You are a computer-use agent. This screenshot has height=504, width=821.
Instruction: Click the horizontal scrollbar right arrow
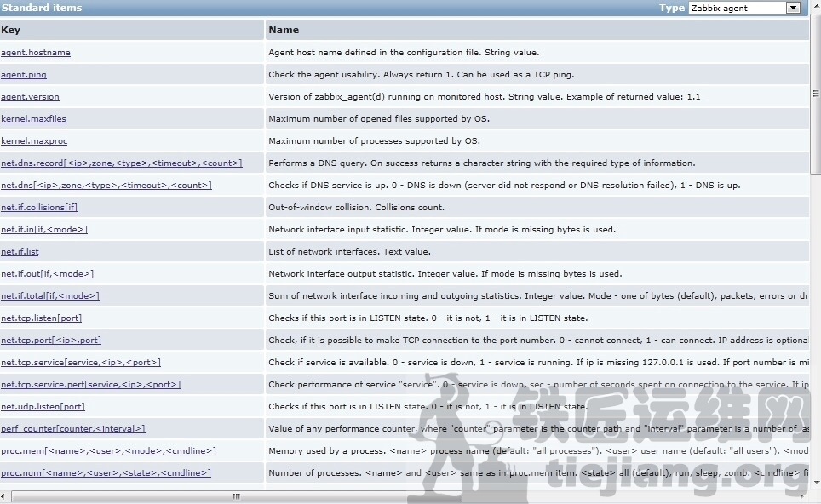(x=801, y=495)
